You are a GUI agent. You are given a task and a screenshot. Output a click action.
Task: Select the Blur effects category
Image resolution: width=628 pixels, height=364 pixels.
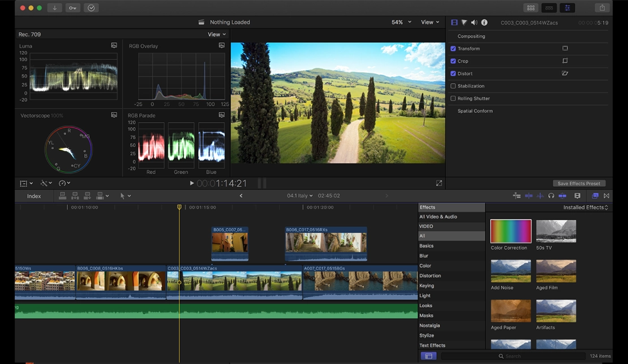pos(424,256)
